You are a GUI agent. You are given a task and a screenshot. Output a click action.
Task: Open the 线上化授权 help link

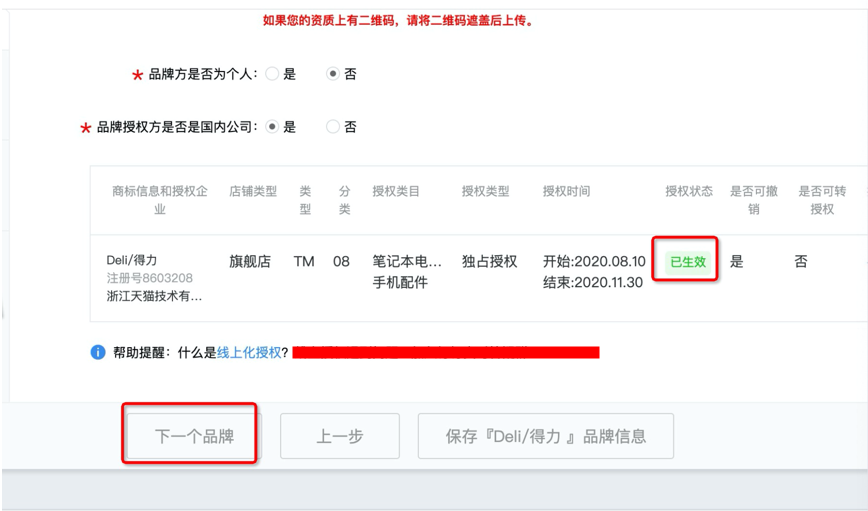pyautogui.click(x=249, y=352)
